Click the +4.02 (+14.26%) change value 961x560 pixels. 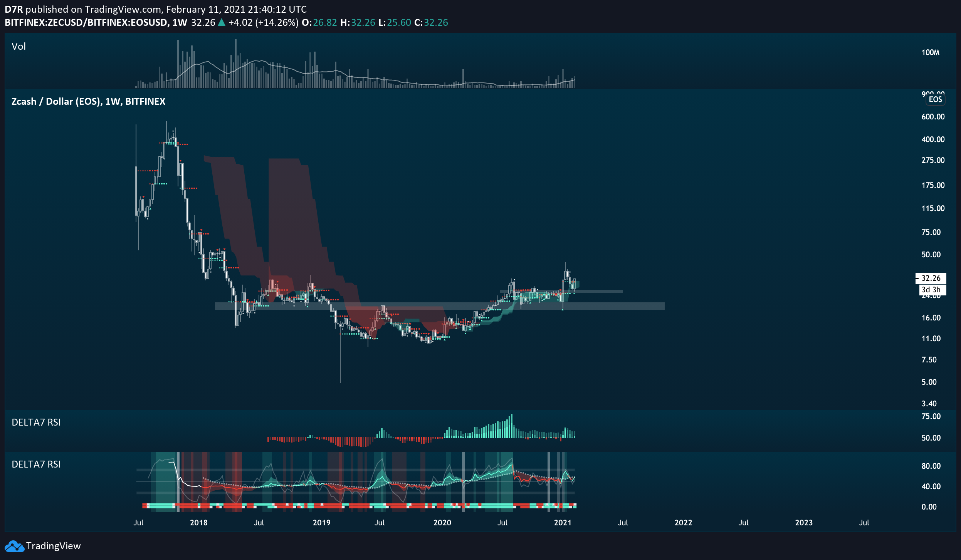tap(263, 23)
